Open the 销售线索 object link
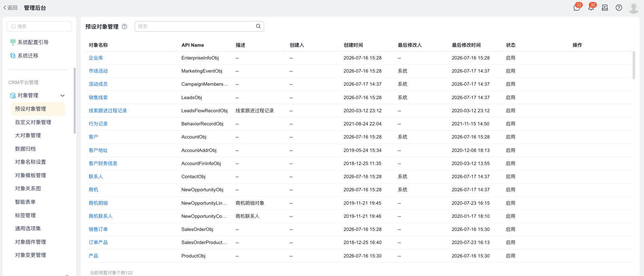 point(98,97)
